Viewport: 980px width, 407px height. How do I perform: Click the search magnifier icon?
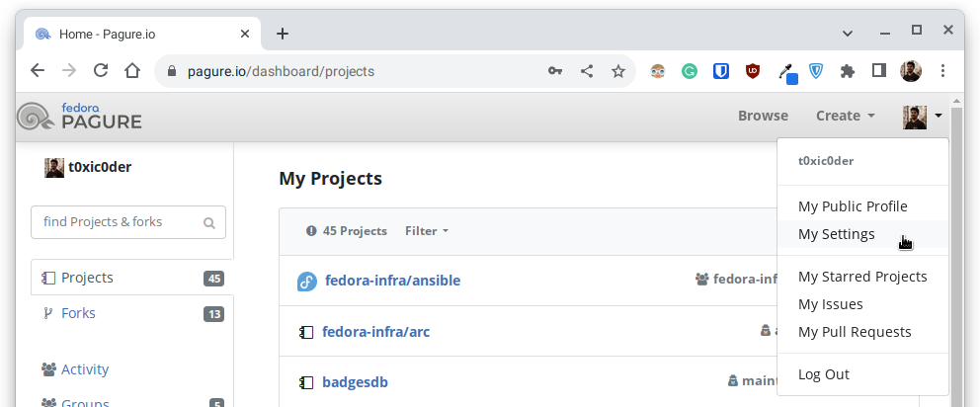209,222
